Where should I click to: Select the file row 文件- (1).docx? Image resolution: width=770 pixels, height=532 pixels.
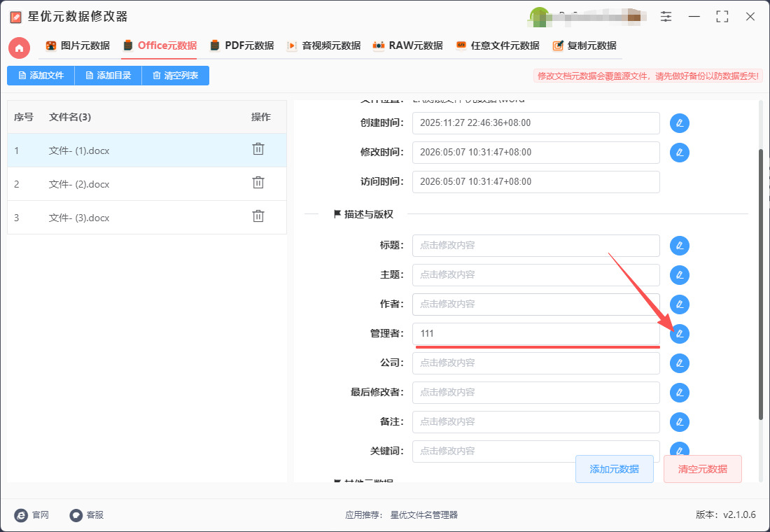point(147,150)
